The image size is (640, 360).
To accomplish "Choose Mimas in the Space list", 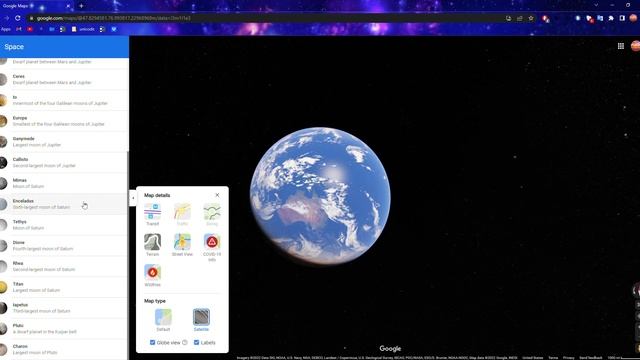I will click(x=64, y=183).
